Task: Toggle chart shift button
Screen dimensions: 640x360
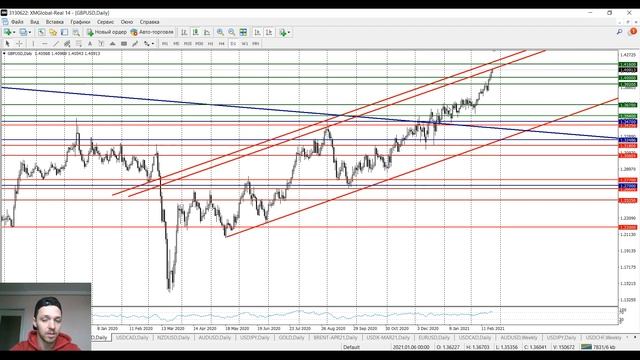Action: pos(269,32)
